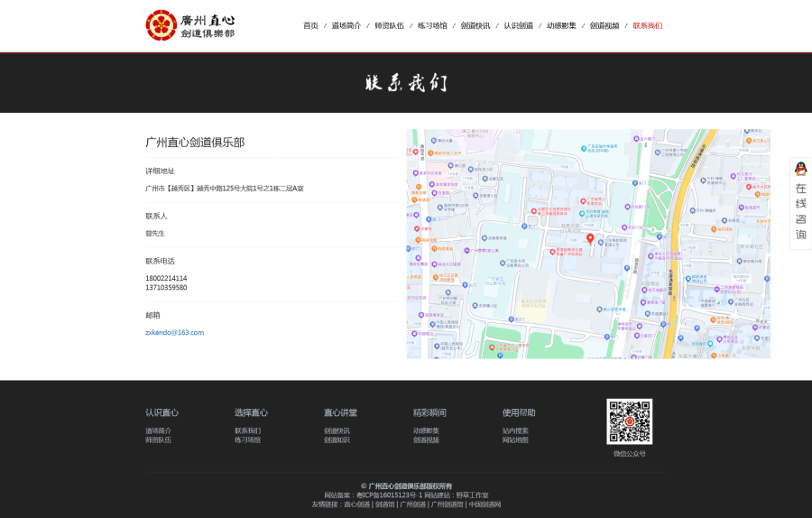Open 剑道快讯 in the top navigation bar
812x518 pixels.
(475, 25)
